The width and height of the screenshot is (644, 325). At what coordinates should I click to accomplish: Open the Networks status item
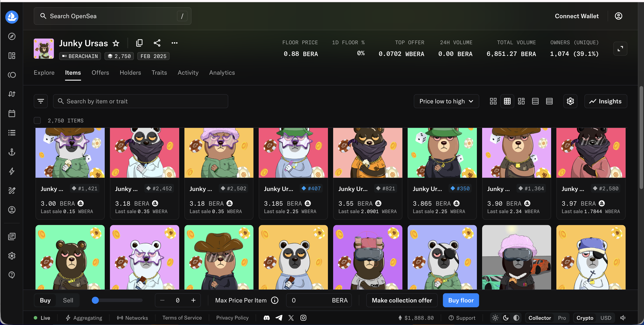132,318
